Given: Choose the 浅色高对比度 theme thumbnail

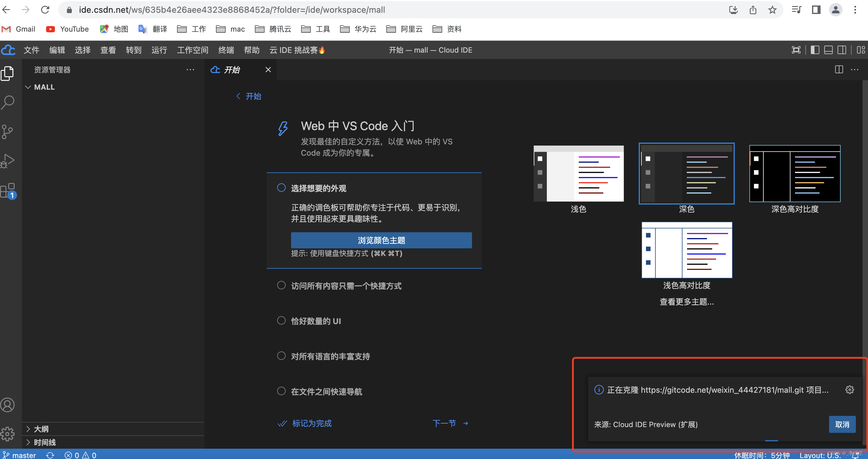Looking at the screenshot, I should (x=687, y=250).
